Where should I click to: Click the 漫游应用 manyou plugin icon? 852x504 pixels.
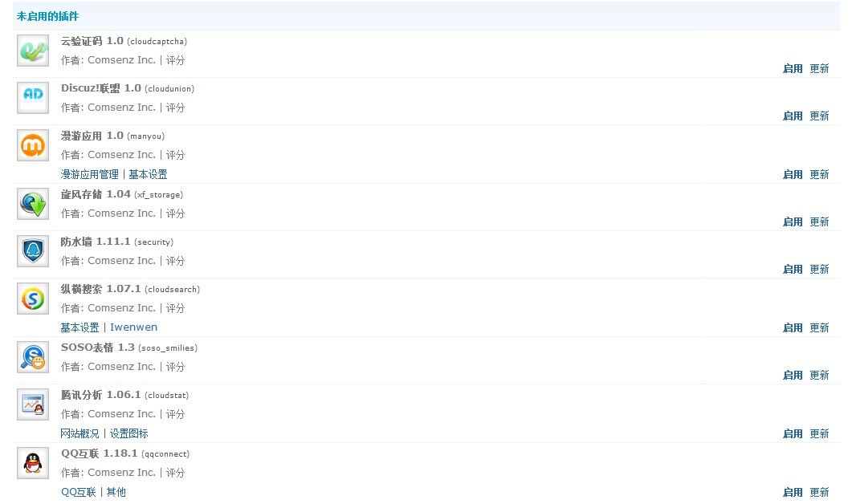(33, 145)
